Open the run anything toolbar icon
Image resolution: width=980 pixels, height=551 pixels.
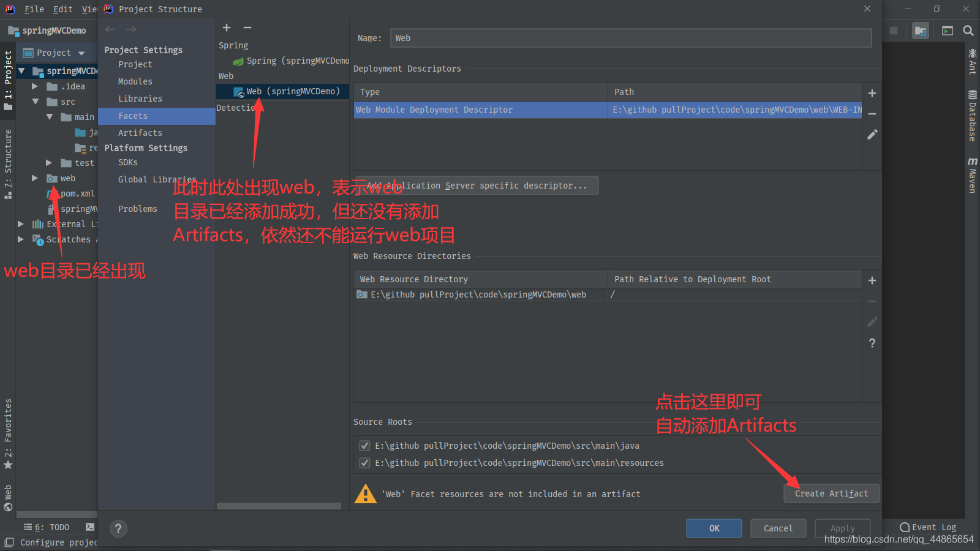948,31
